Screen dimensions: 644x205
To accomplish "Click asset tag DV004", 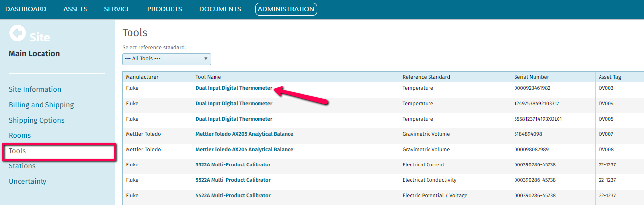I will tap(606, 104).
